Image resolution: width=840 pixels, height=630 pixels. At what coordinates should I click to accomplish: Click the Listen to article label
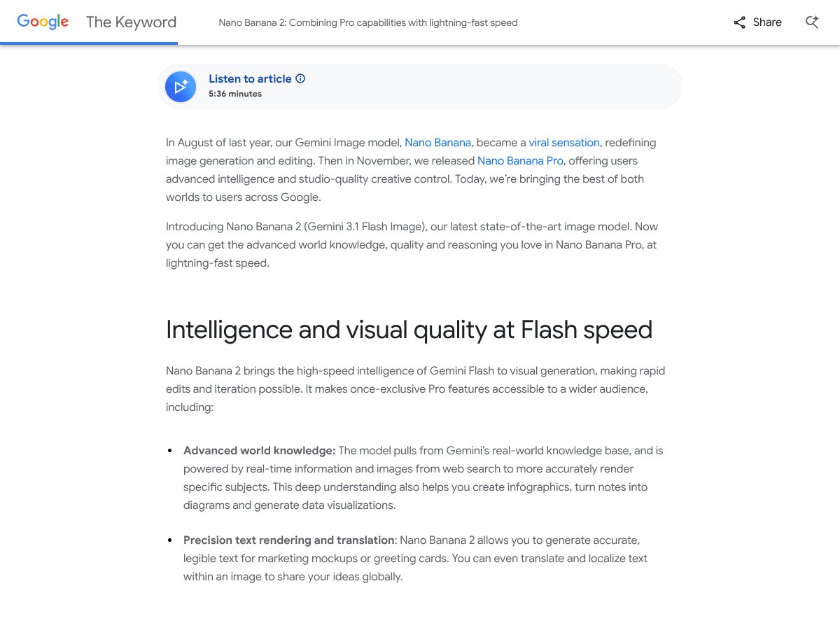click(250, 79)
